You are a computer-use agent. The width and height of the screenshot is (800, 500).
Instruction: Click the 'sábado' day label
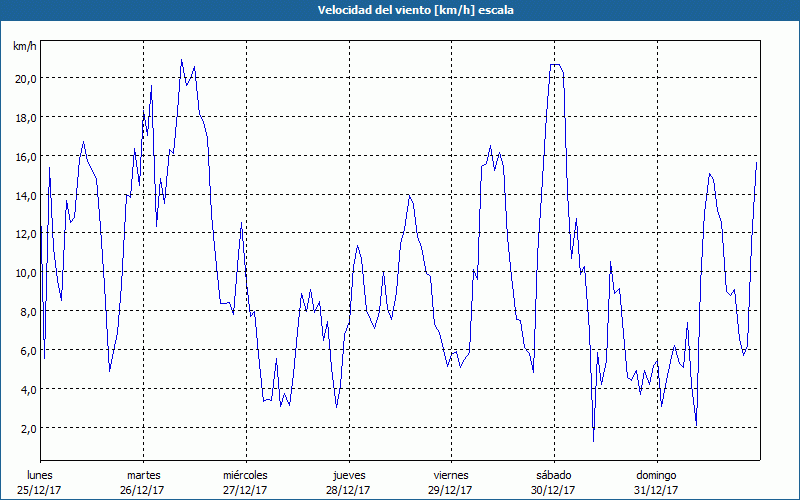pos(553,475)
